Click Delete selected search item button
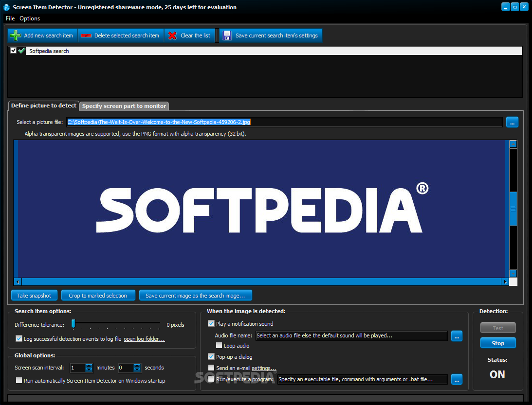This screenshot has width=532, height=405. 121,35
